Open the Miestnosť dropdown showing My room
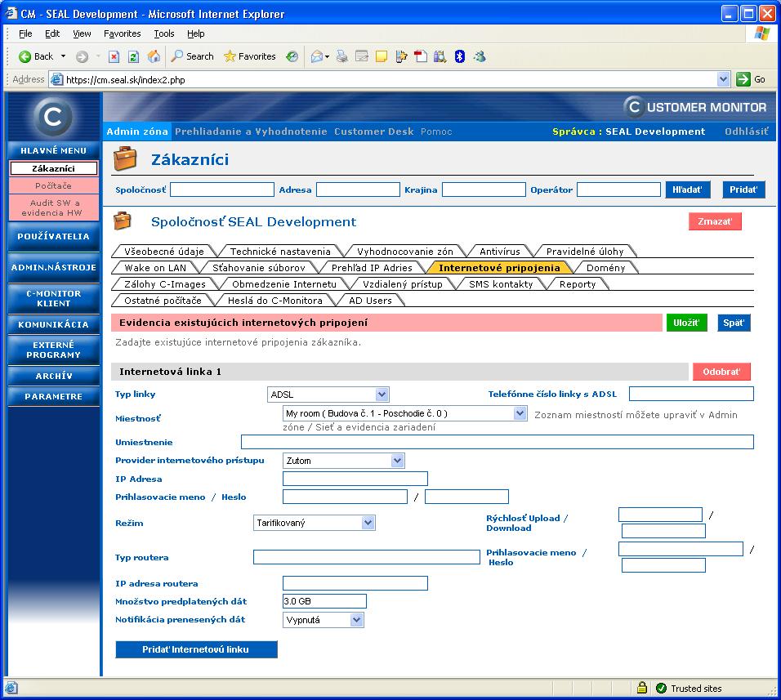 tap(404, 413)
